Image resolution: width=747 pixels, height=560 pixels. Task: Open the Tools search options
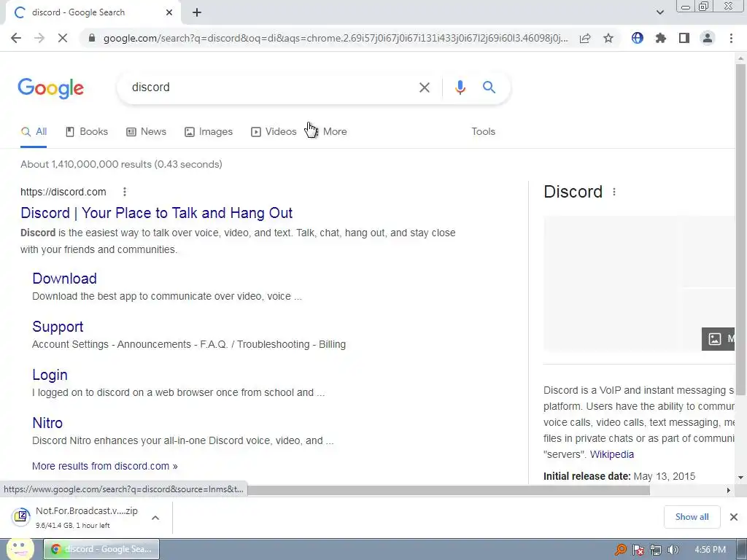click(483, 131)
